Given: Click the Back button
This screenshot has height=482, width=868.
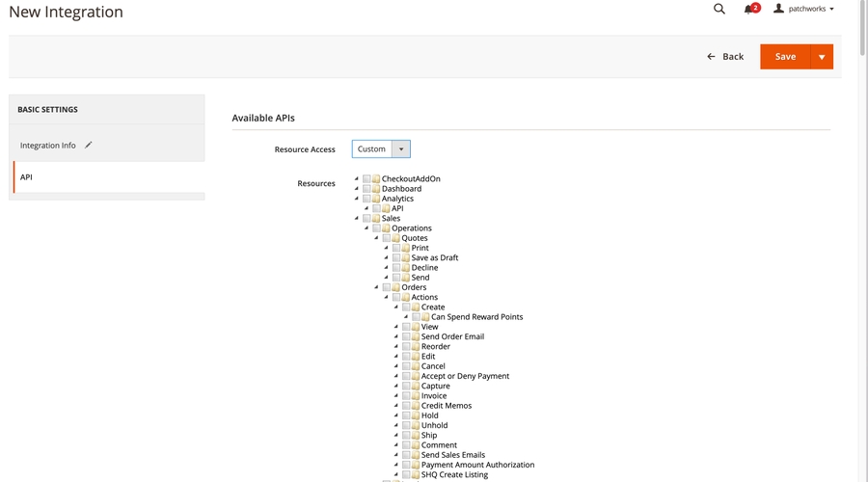Looking at the screenshot, I should tap(725, 57).
